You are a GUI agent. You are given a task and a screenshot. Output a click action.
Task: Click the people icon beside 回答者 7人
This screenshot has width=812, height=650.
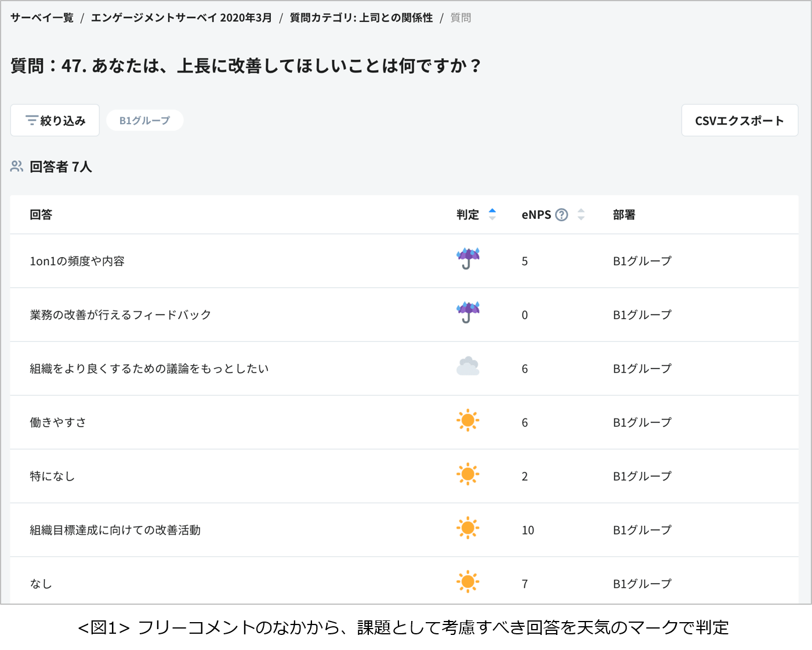16,167
